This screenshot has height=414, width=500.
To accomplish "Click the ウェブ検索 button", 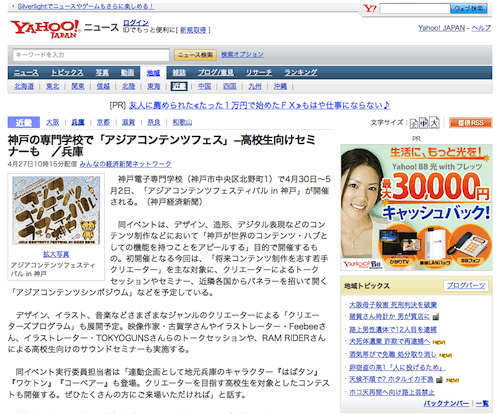I will (x=469, y=9).
